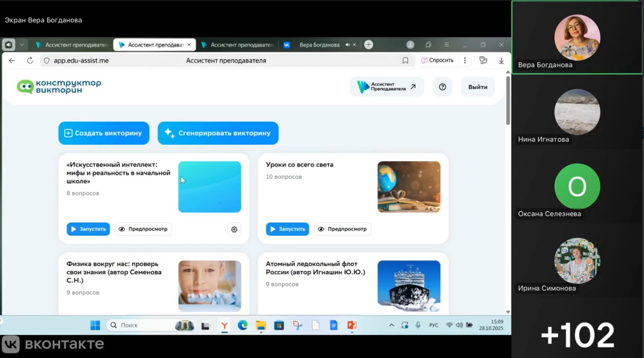The width and height of the screenshot is (644, 358).
Task: Open browser downloads arrow icon
Action: point(501,60)
